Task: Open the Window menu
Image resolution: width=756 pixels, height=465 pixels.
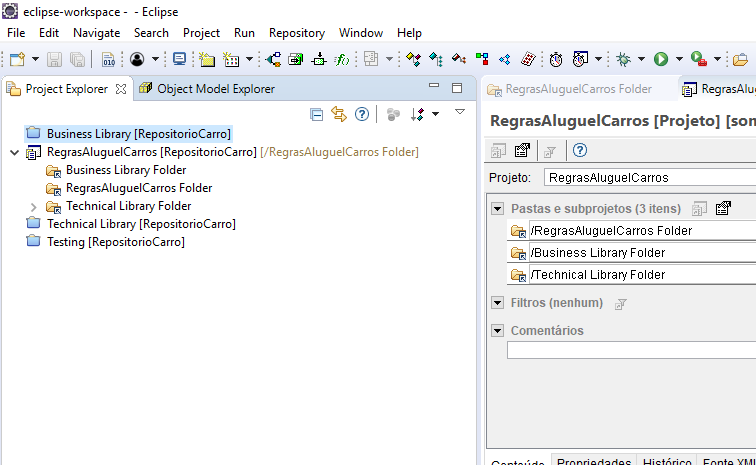Action: click(x=361, y=33)
